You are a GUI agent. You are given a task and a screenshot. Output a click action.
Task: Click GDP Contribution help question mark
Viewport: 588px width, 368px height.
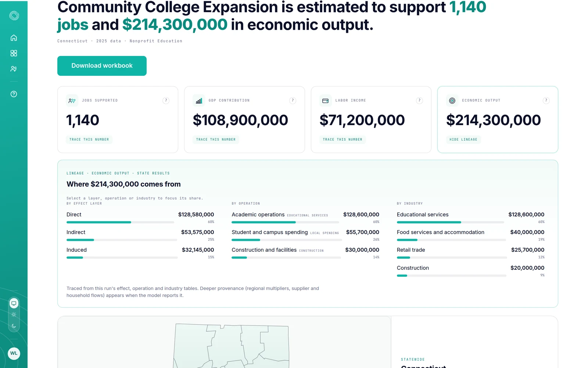[293, 100]
